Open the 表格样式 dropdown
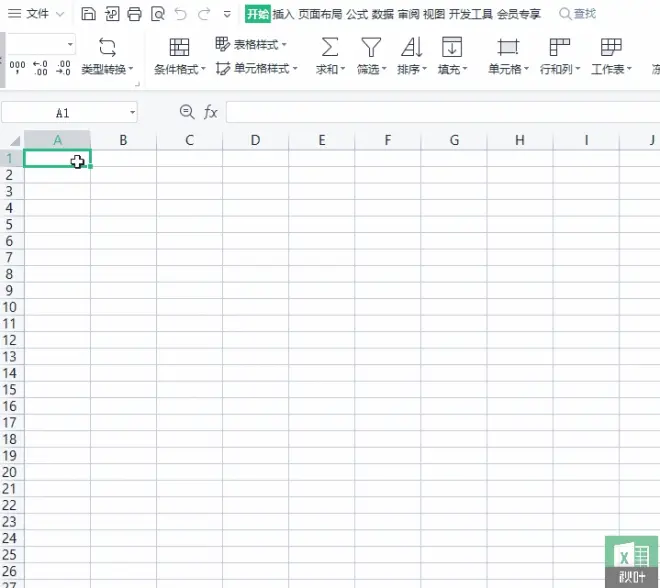The height and width of the screenshot is (588, 660). (x=251, y=44)
